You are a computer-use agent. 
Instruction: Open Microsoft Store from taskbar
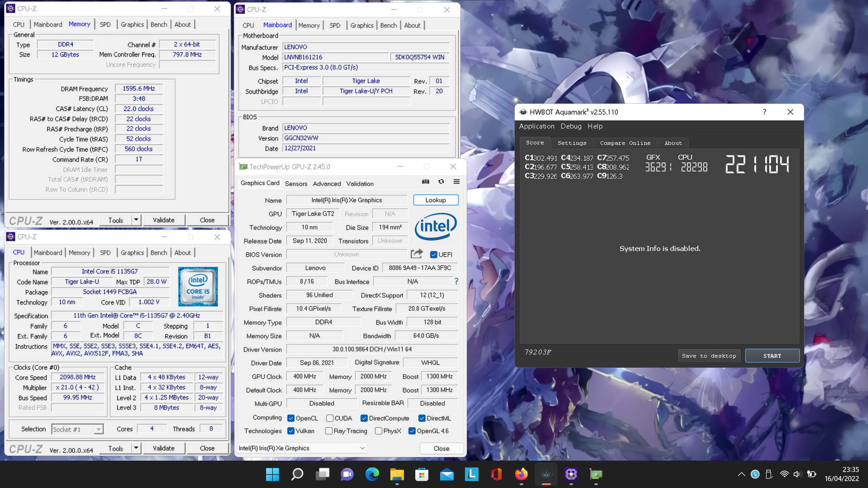coord(422,474)
